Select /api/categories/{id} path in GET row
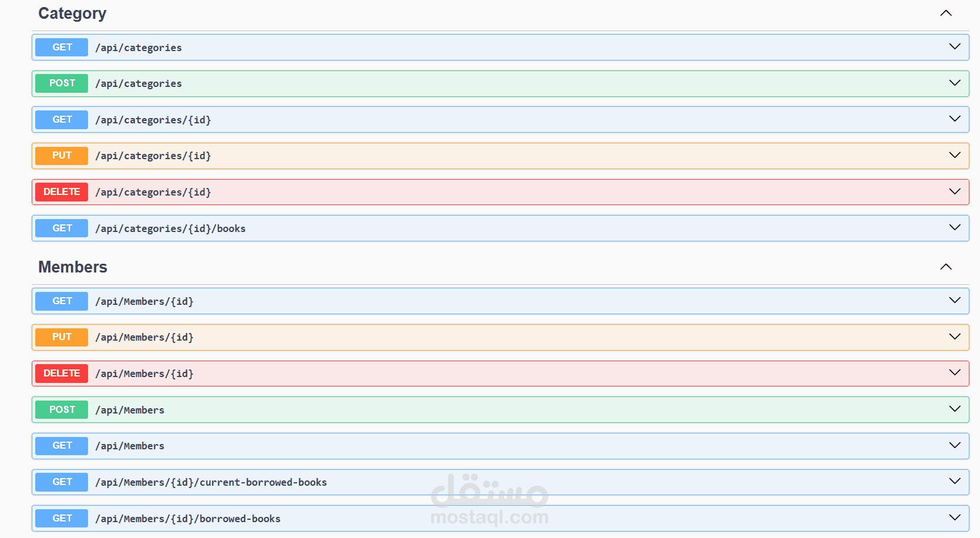Screen dimensions: 980x538 pyautogui.click(x=153, y=120)
